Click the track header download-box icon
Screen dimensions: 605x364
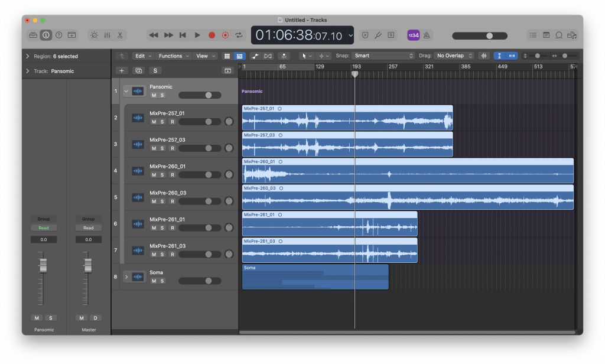(227, 71)
